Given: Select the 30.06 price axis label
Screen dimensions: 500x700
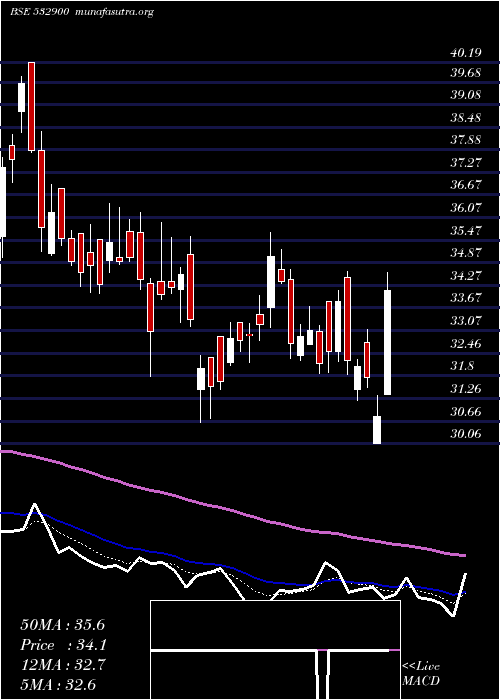Looking at the screenshot, I should (x=466, y=433).
